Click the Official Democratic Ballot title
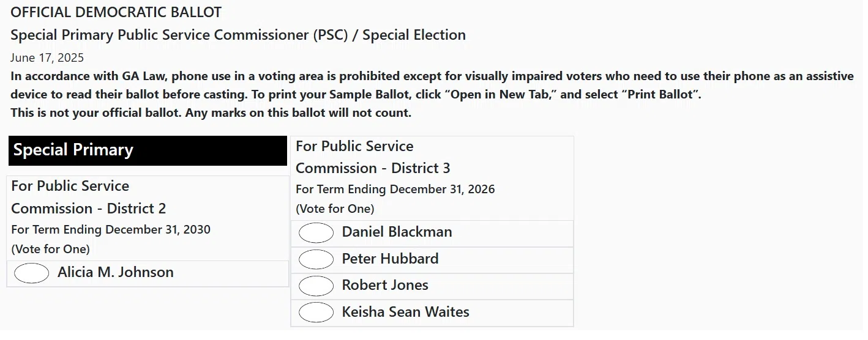868x340 pixels. click(116, 12)
